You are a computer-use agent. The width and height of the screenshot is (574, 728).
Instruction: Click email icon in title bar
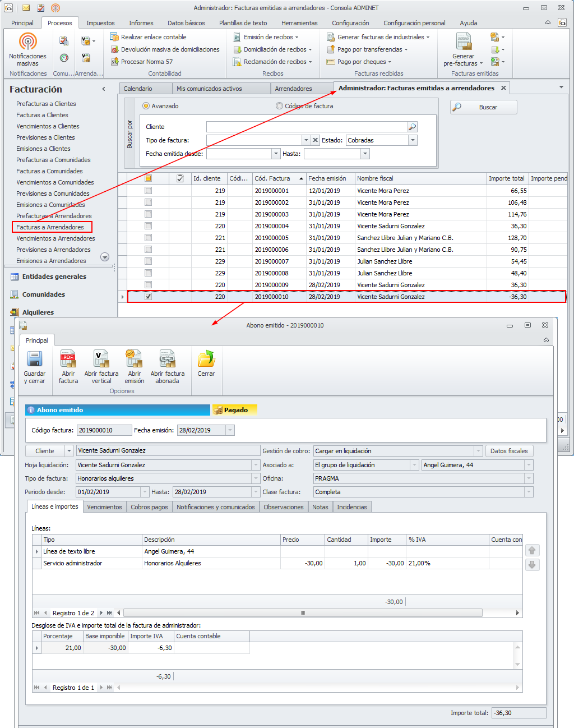(x=26, y=8)
